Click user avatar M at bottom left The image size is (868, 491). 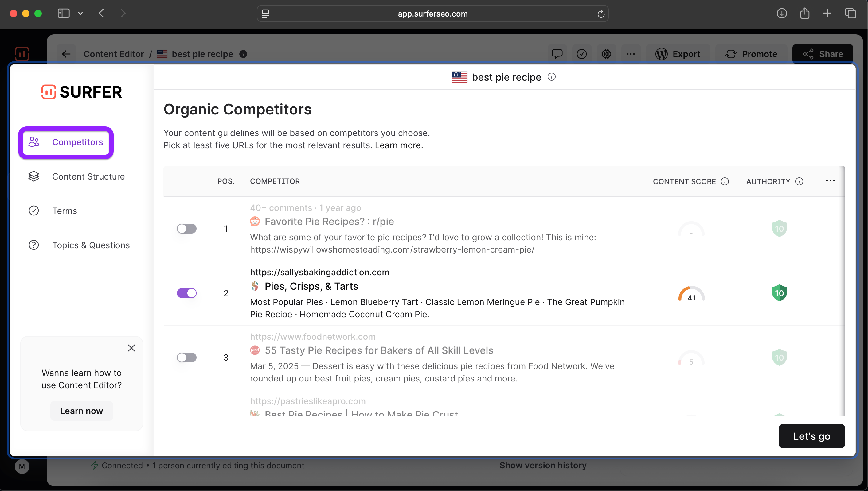pos(22,466)
